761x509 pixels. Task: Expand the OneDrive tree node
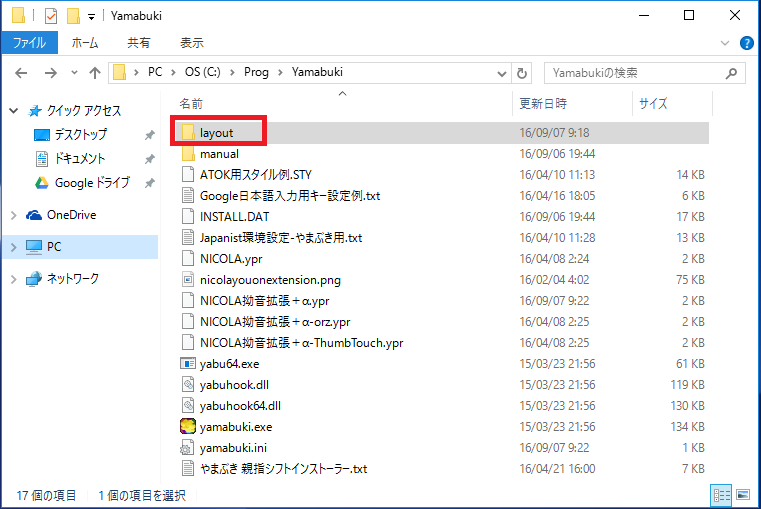tap(14, 215)
